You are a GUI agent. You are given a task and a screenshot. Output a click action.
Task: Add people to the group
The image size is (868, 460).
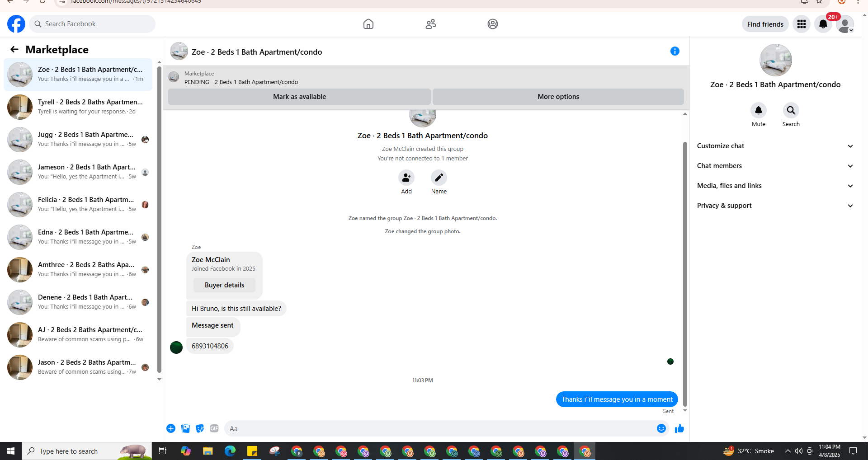click(406, 178)
